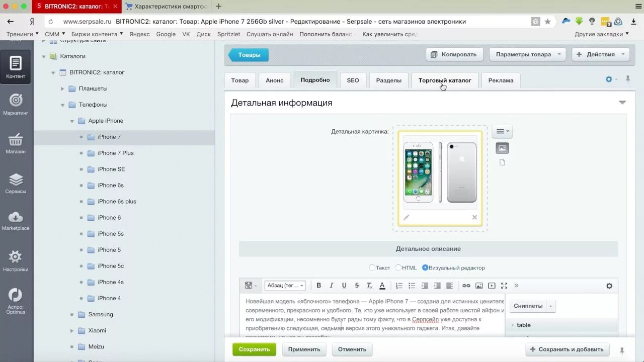Switch to the SEO tab
This screenshot has height=362, width=644.
tap(353, 80)
